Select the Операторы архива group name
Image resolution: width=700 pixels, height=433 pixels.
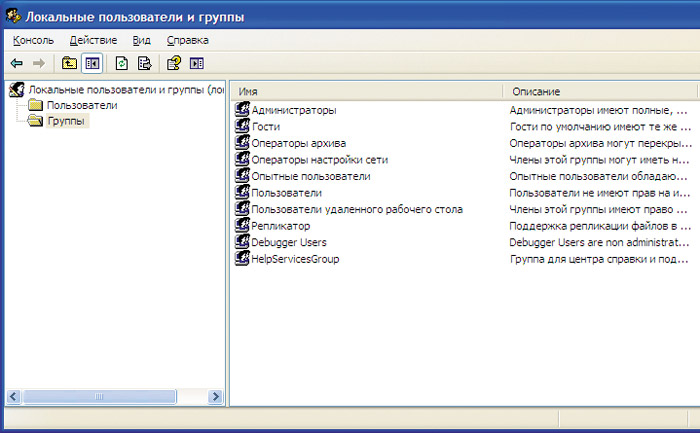pyautogui.click(x=299, y=143)
